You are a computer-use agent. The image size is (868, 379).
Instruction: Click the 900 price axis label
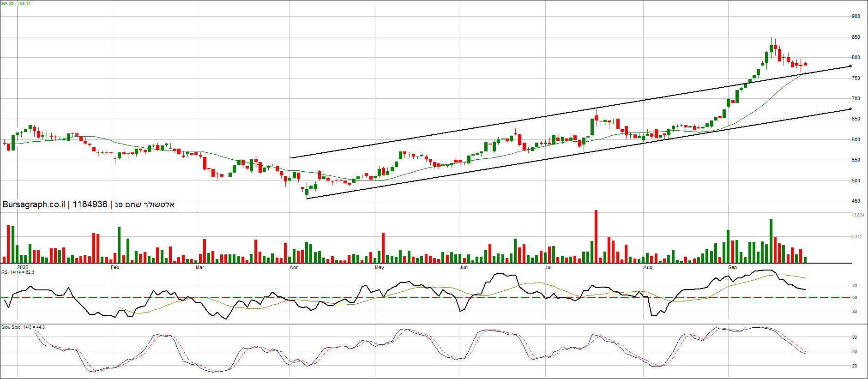856,16
